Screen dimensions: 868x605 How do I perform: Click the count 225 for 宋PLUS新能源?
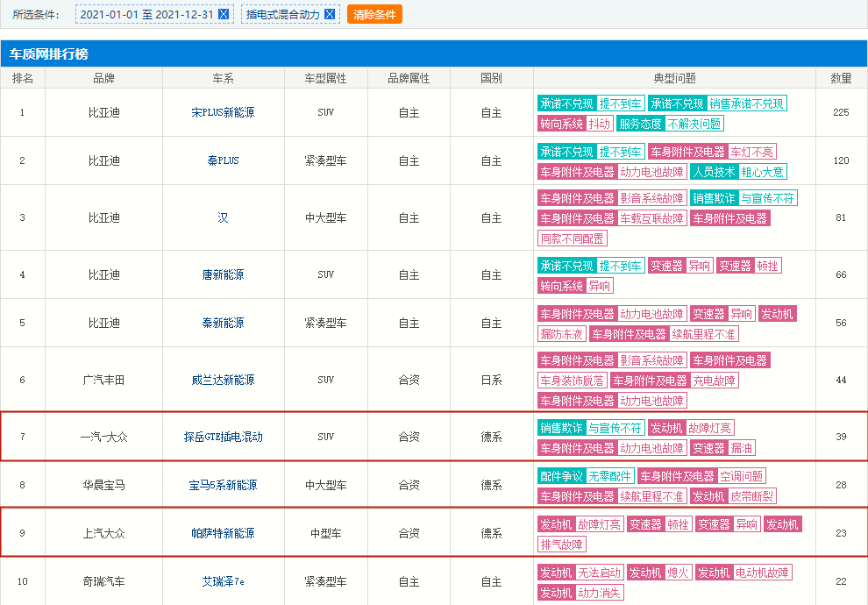(841, 112)
